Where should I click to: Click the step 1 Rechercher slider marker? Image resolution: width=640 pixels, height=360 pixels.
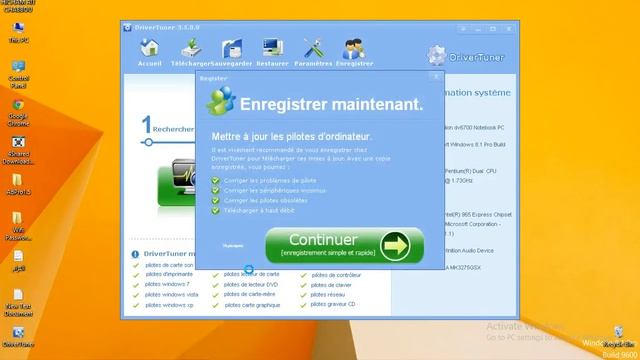point(149,142)
